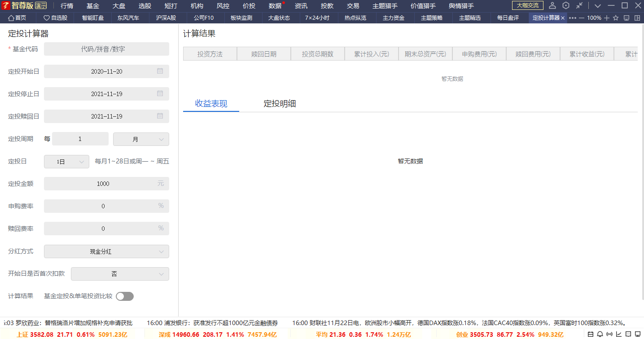Click the 大咖交流 button
This screenshot has height=339, width=644.
pos(527,5)
